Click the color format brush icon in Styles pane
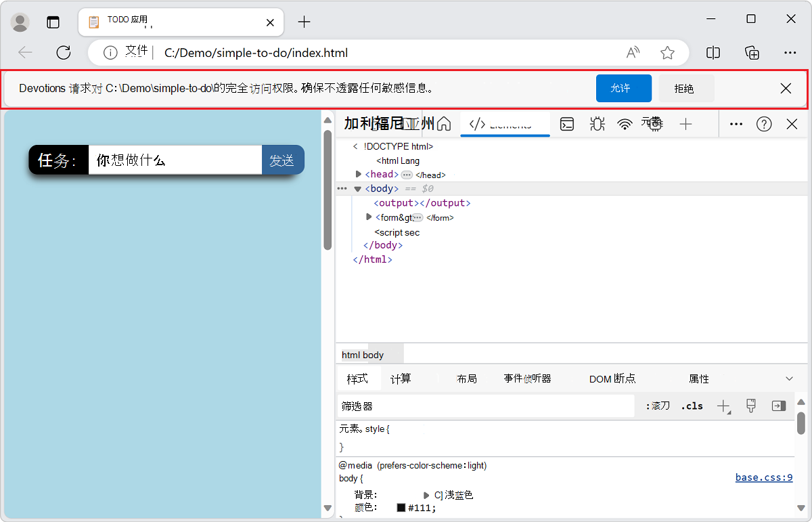The width and height of the screenshot is (812, 522). (x=751, y=406)
